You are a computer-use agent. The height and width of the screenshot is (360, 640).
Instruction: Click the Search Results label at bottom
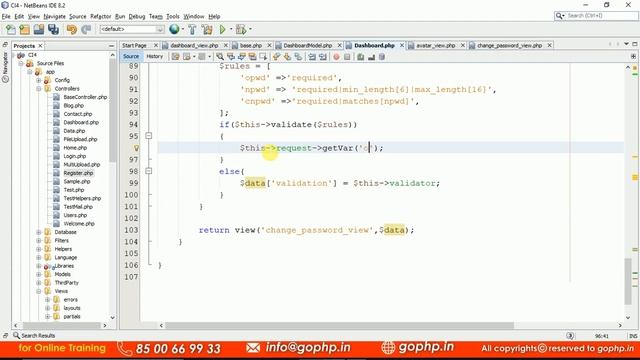38,336
